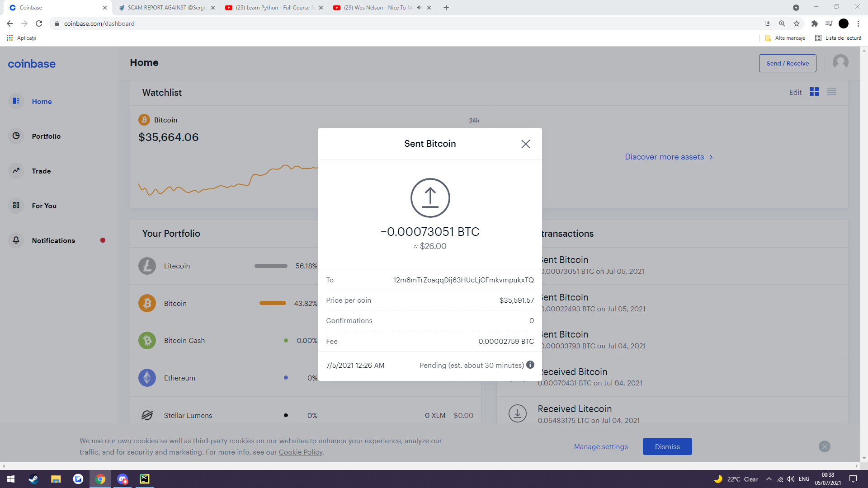This screenshot has height=488, width=868.
Task: Click the For You grid icon
Action: pos(16,205)
